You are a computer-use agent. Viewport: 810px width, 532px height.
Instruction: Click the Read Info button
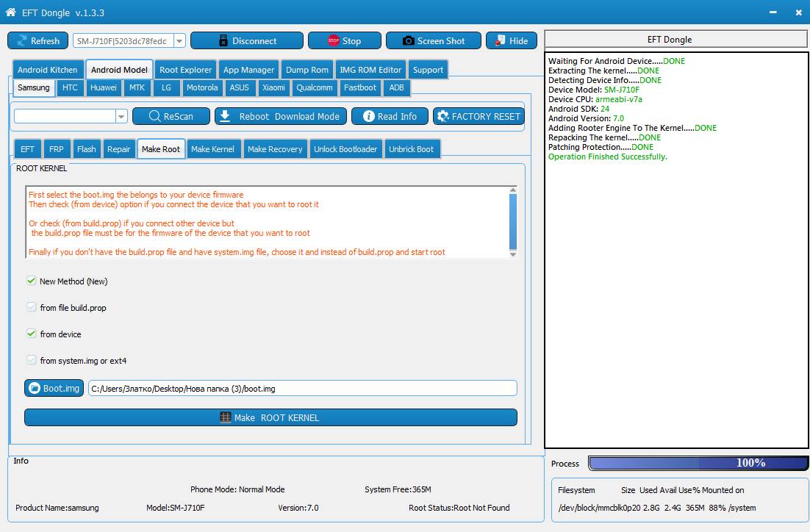[390, 117]
